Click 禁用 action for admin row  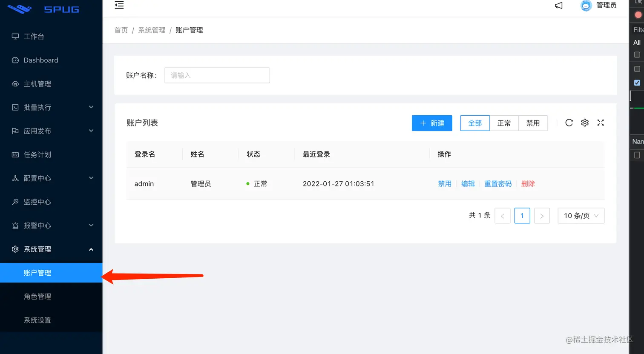[x=445, y=184]
